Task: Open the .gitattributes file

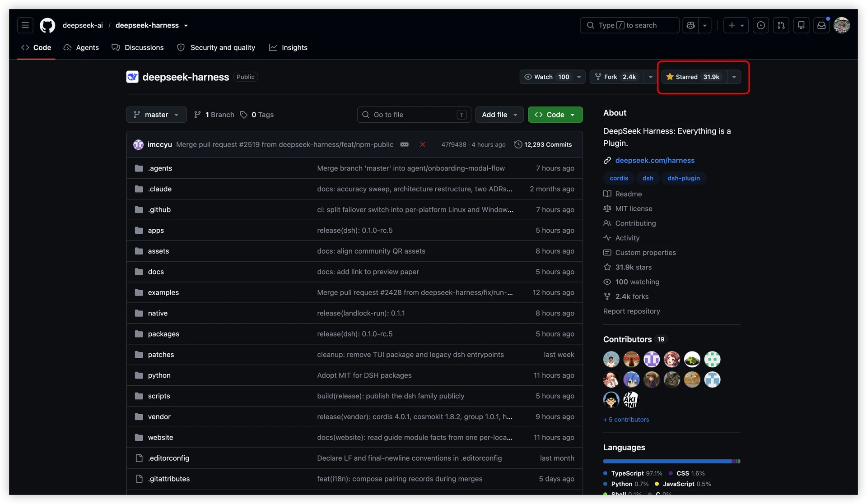Action: (169, 479)
